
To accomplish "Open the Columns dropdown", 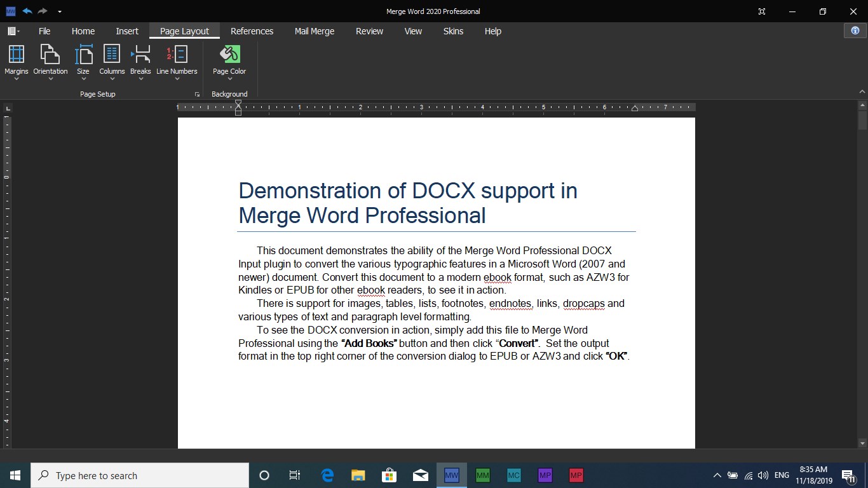I will [112, 63].
